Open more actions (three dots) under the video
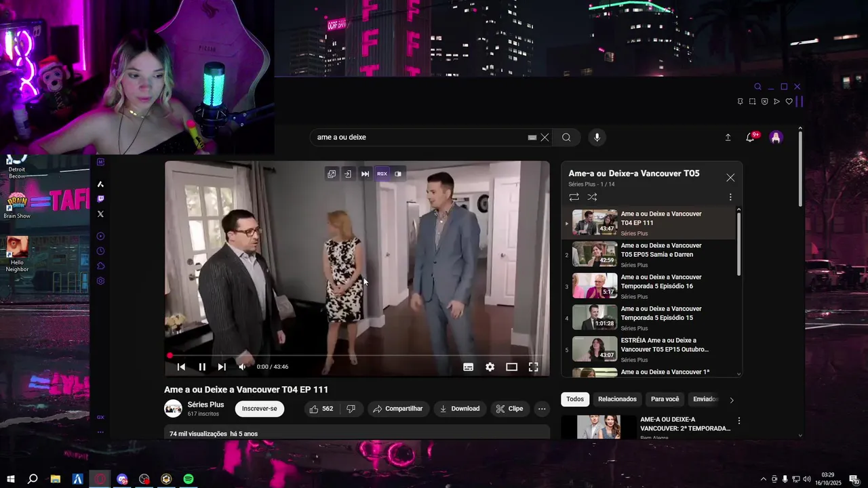The image size is (868, 488). coord(541,409)
